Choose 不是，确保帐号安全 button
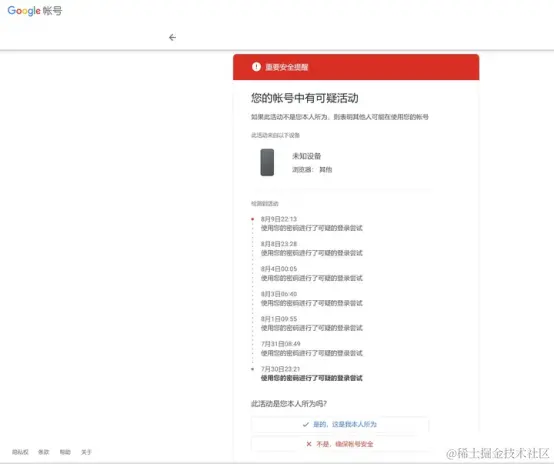 click(340, 444)
